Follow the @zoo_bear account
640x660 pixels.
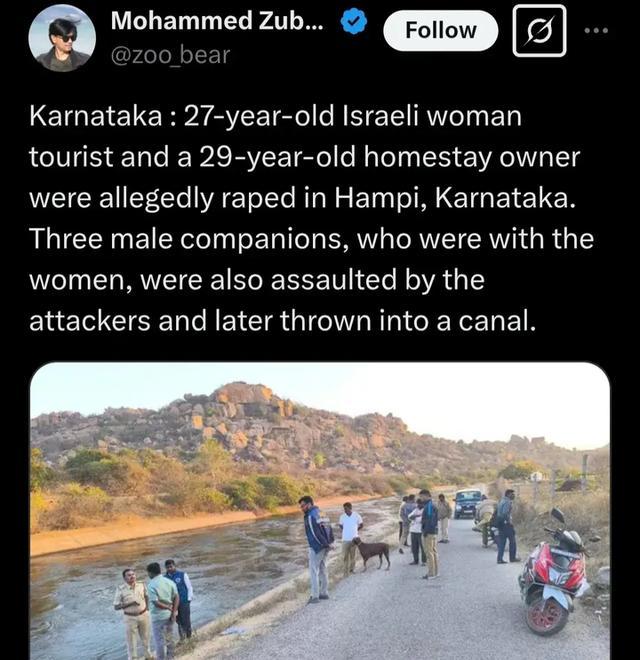[440, 31]
